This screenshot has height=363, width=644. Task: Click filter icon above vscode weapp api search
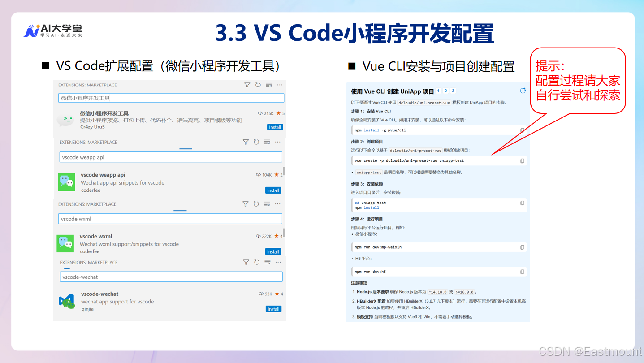[246, 142]
